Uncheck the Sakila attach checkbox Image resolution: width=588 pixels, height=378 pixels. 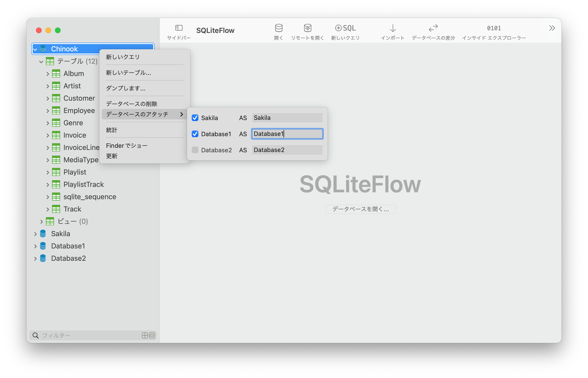point(195,118)
